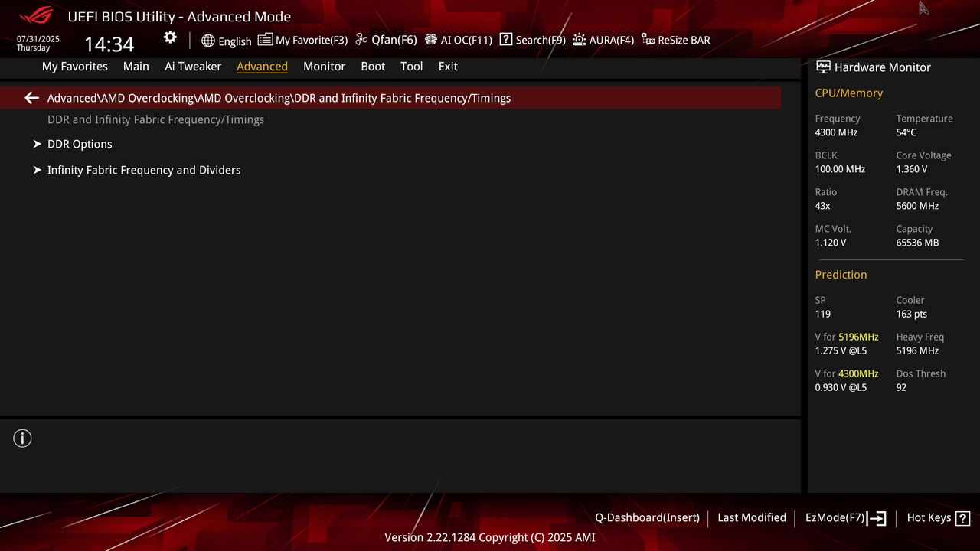
Task: Expand Infinity Fabric Frequency and Dividers
Action: [144, 170]
